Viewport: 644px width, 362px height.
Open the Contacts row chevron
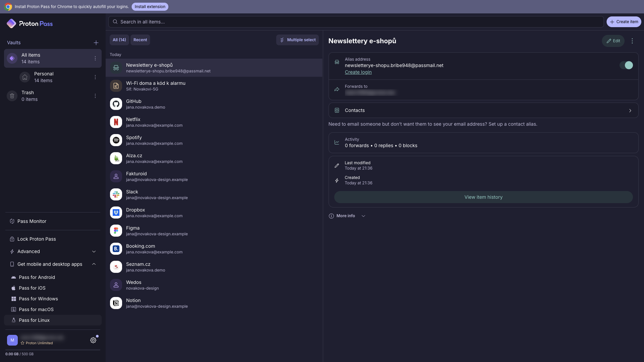630,111
